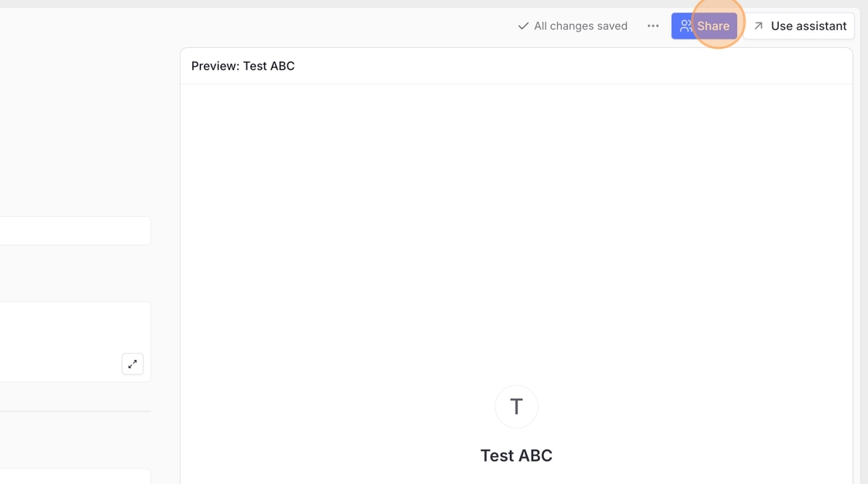Click the letter T inside the avatar circle
The image size is (868, 484).
point(516,407)
